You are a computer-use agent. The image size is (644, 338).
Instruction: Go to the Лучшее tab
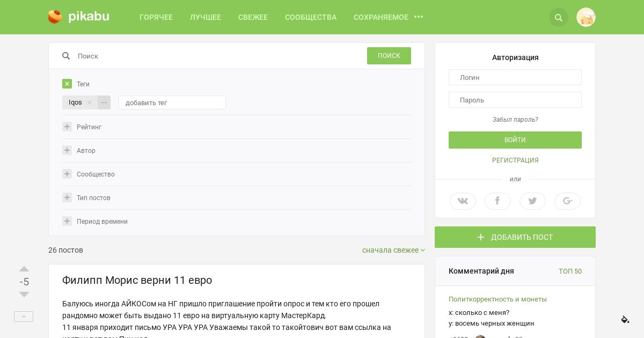(x=206, y=17)
